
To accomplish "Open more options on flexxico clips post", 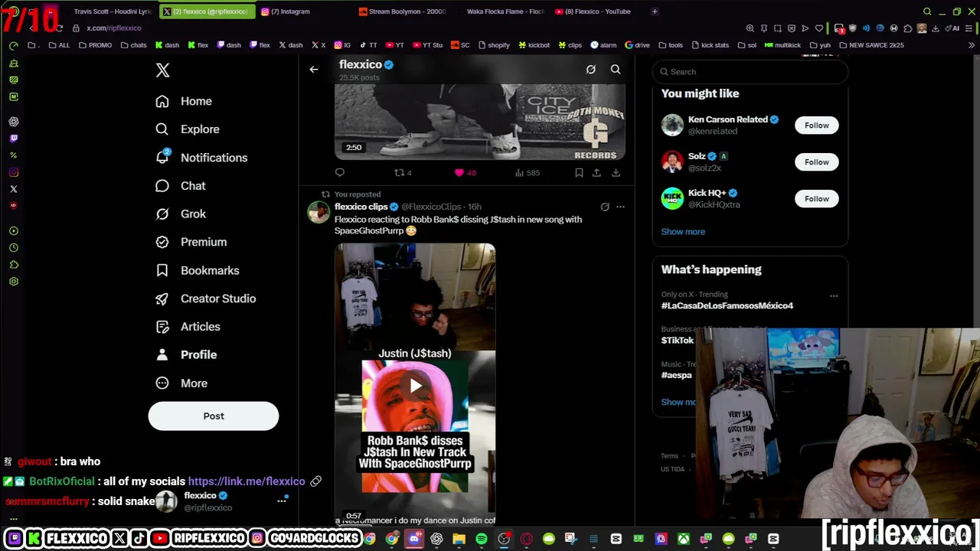I will [x=620, y=207].
